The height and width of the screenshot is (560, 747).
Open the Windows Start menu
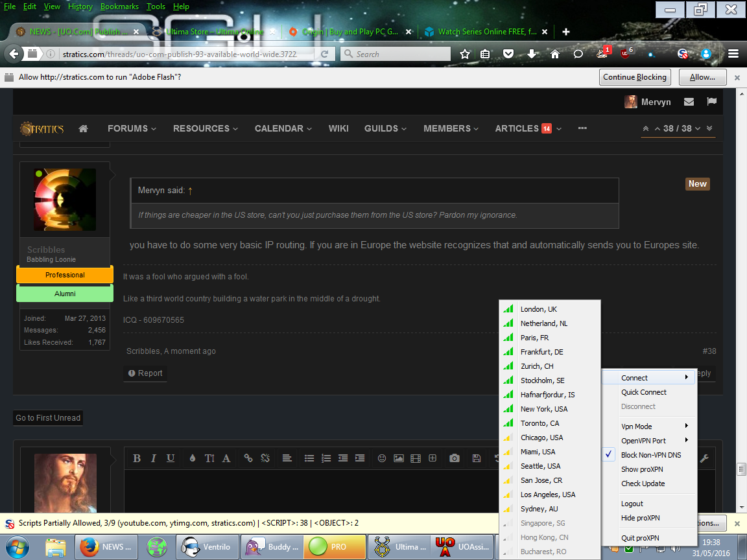click(17, 546)
